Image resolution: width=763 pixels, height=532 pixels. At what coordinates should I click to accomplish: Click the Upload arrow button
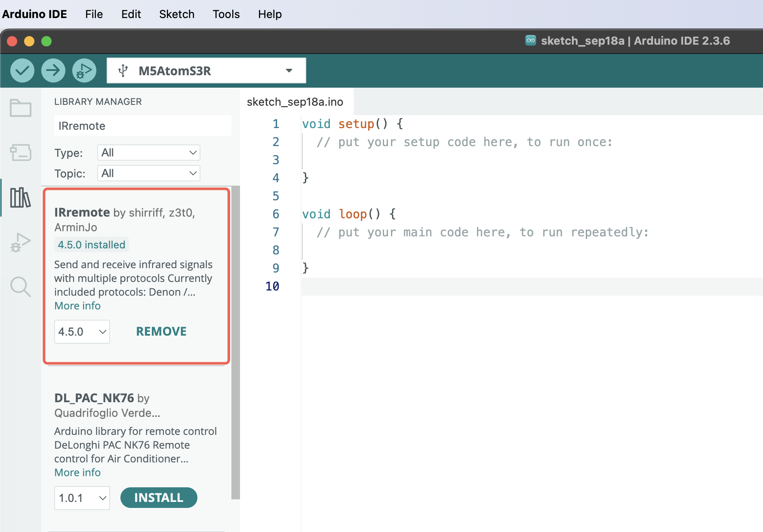[x=53, y=70]
